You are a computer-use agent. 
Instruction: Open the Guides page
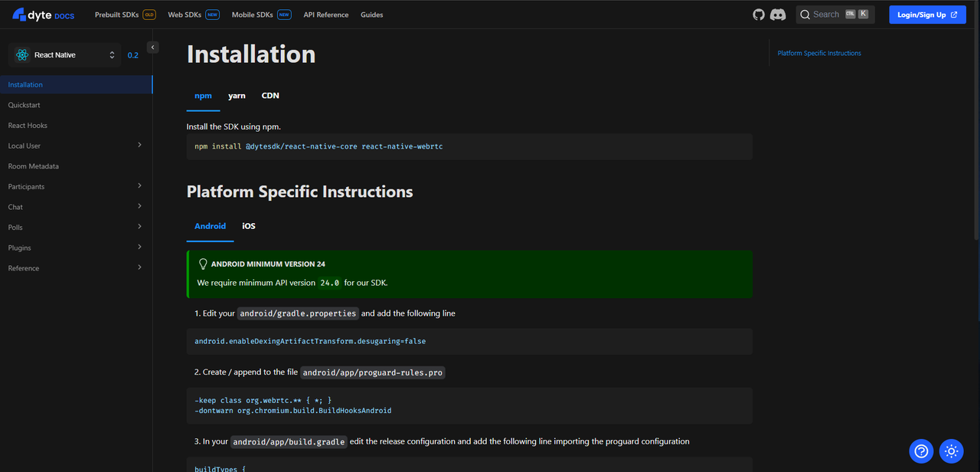[x=372, y=15]
